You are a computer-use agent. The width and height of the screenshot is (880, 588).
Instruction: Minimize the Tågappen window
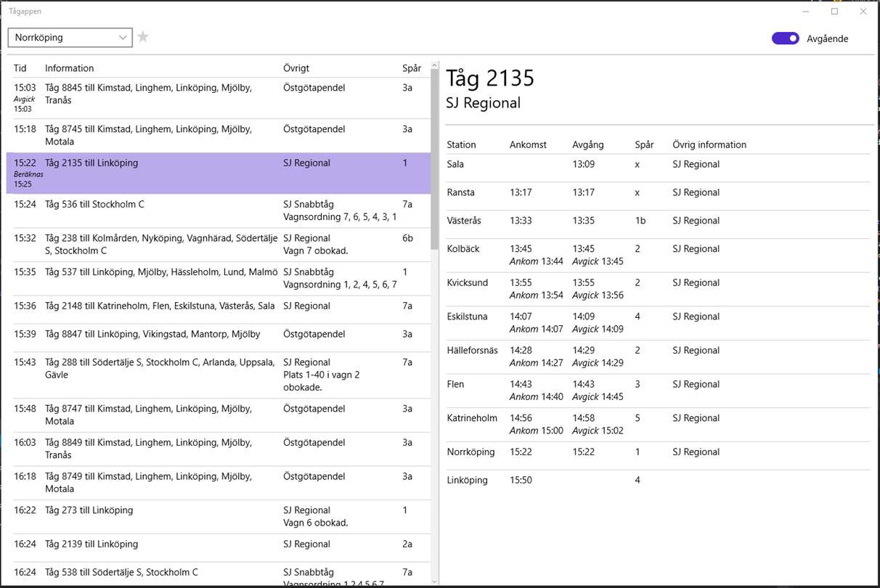click(806, 12)
